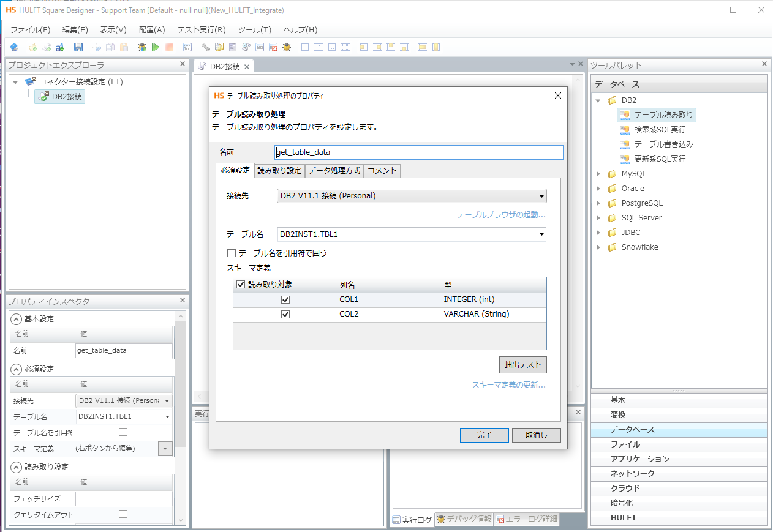Image resolution: width=773 pixels, height=532 pixels.
Task: Click the wrench toolbar icon
Action: [x=206, y=47]
